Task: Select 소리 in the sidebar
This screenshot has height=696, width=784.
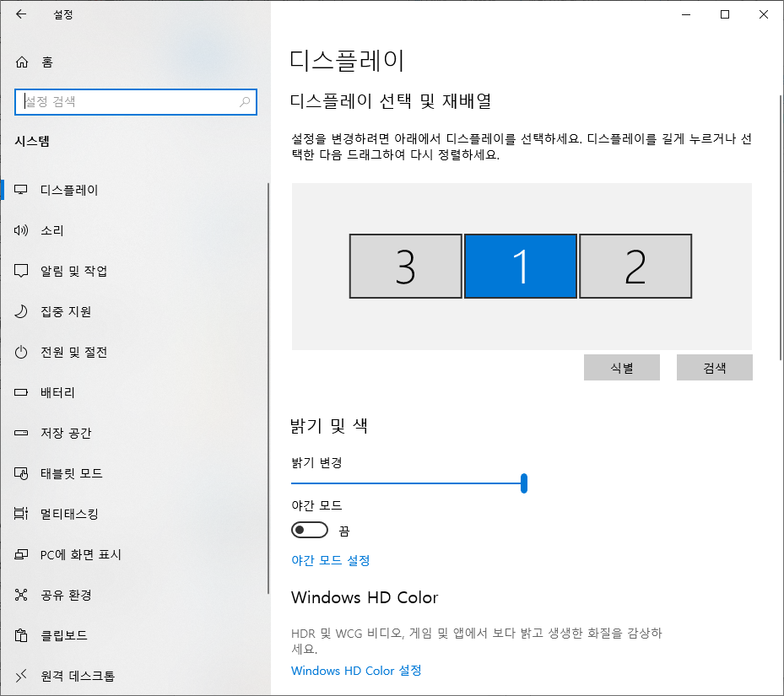Action: [x=52, y=230]
